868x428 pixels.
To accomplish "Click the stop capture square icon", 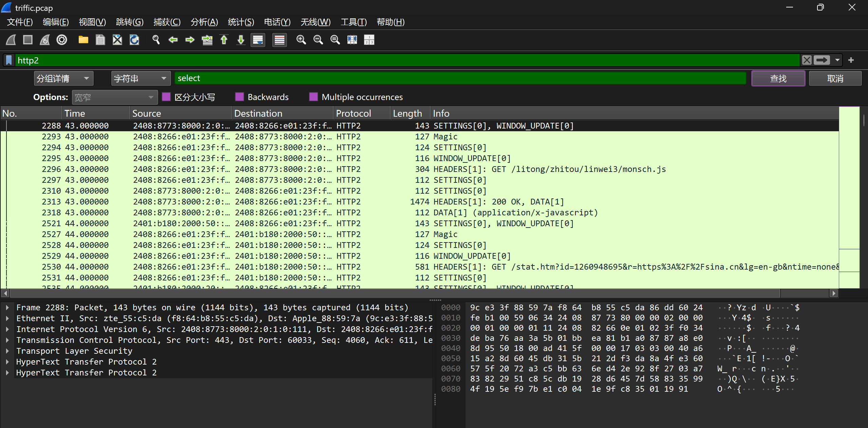I will click(28, 40).
